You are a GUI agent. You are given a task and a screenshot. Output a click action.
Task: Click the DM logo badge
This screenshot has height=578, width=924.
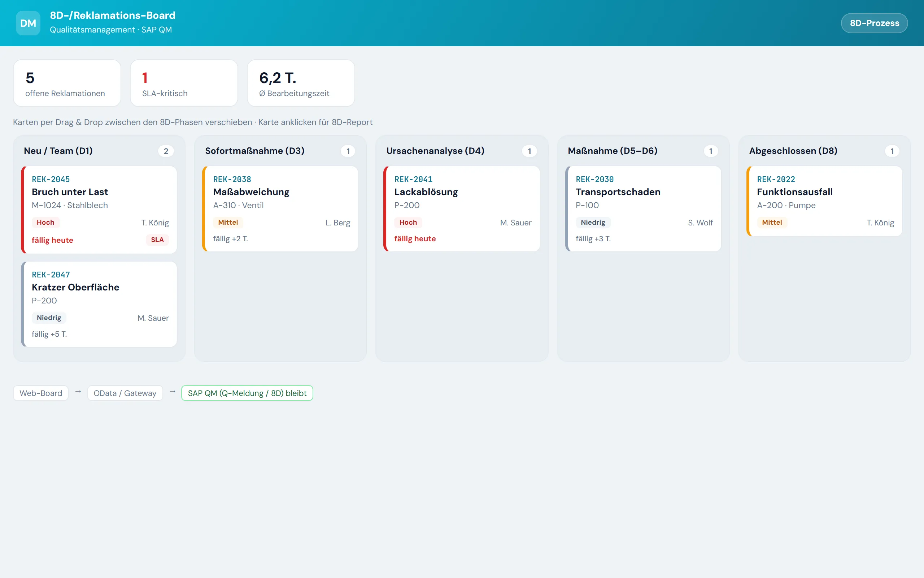(x=28, y=23)
